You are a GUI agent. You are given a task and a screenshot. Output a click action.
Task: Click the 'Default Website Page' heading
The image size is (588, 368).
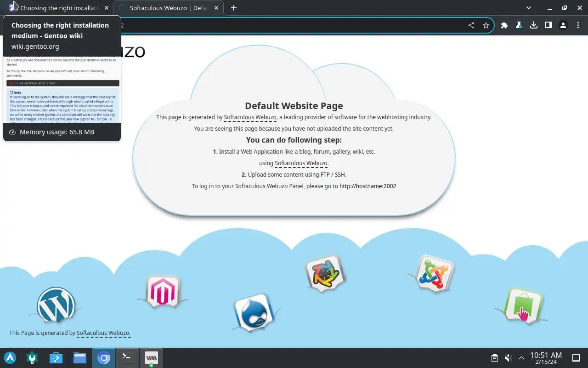click(294, 106)
